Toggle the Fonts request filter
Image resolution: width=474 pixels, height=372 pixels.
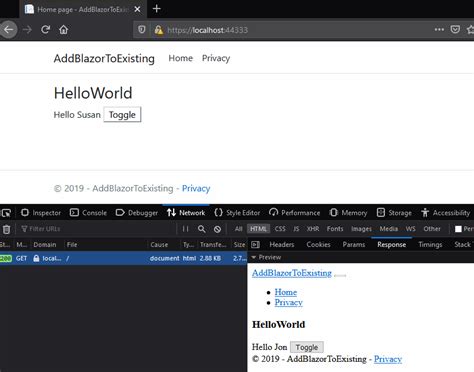pos(335,229)
